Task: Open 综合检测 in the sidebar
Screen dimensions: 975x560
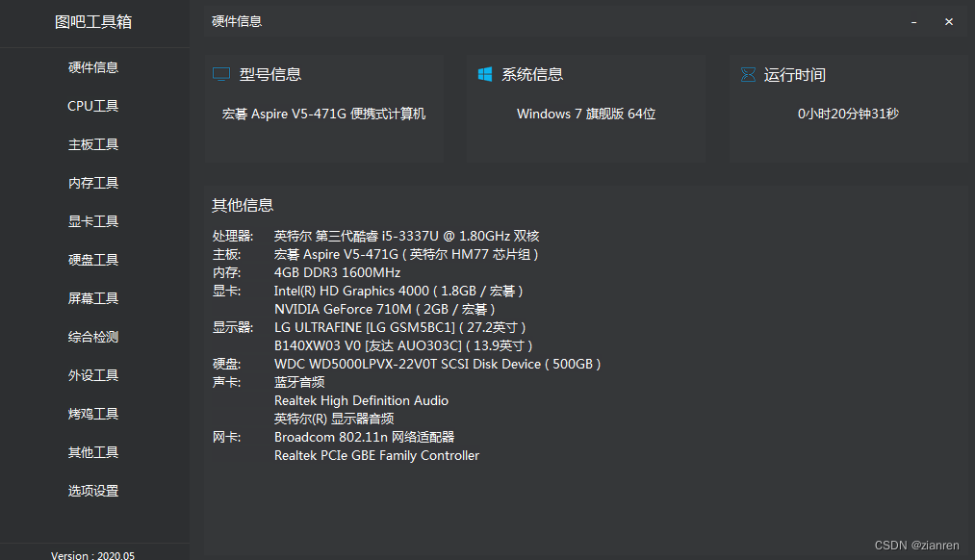Action: coord(93,337)
